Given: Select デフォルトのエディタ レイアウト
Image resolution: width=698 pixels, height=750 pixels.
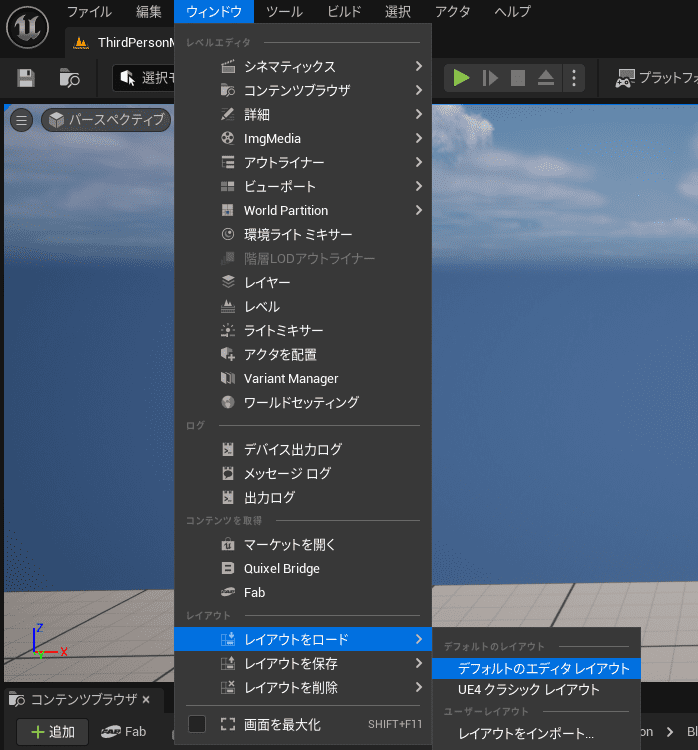Looking at the screenshot, I should tap(536, 668).
